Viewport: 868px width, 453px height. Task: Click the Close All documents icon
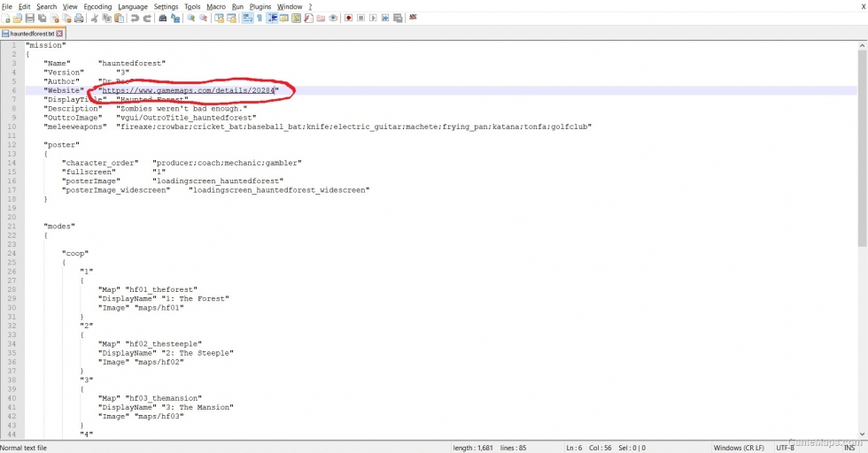click(66, 19)
